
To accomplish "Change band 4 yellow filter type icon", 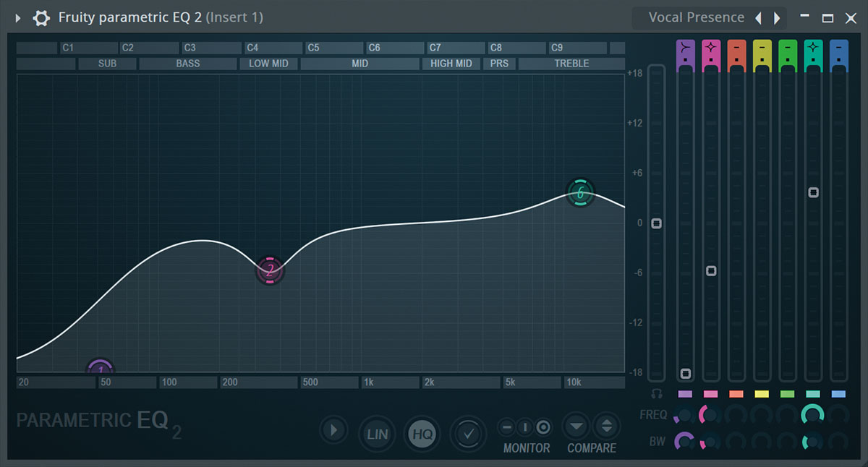I will 762,48.
